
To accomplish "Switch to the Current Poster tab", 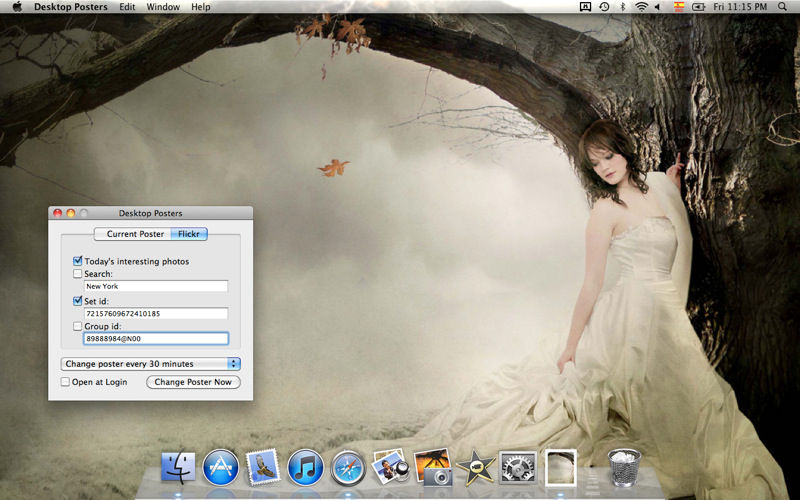I will (x=135, y=234).
